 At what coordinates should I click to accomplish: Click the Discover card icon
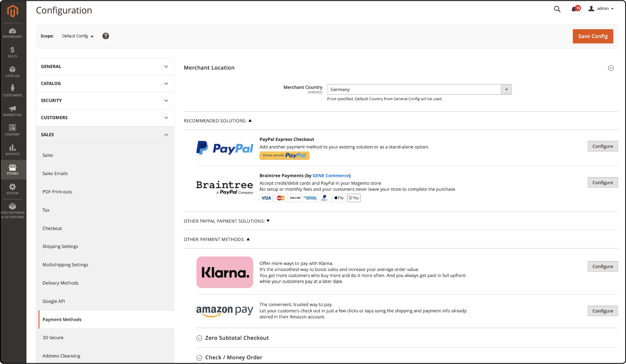pos(295,198)
